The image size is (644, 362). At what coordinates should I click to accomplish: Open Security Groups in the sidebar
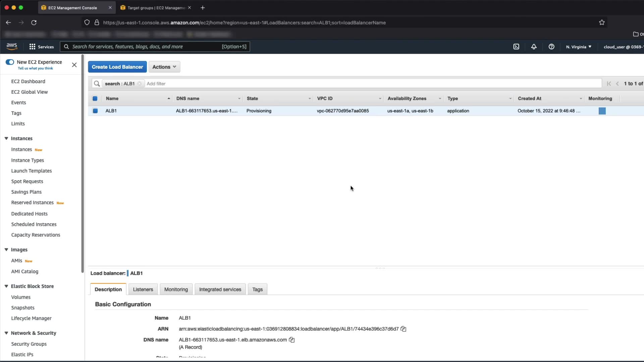(29, 344)
